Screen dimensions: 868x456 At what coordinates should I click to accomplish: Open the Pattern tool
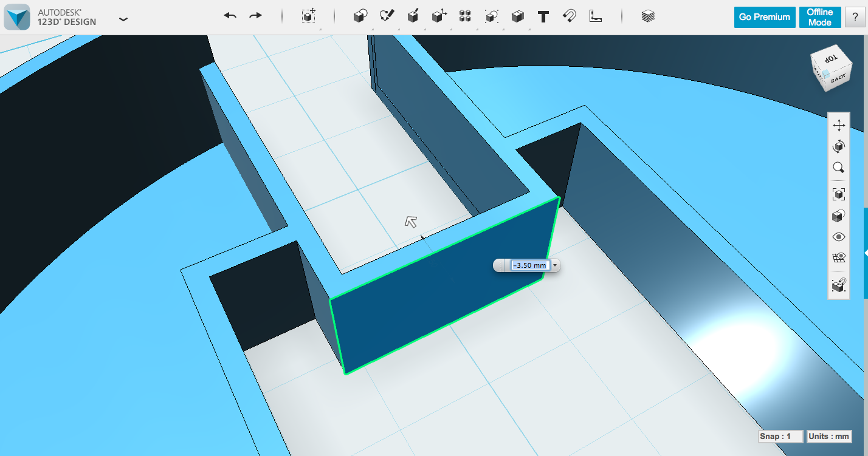(x=465, y=16)
